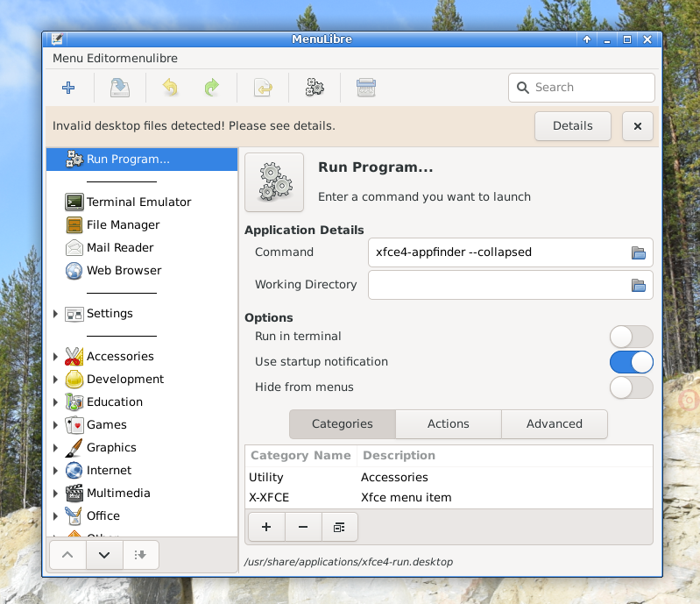Switch to the Actions tab

(449, 424)
